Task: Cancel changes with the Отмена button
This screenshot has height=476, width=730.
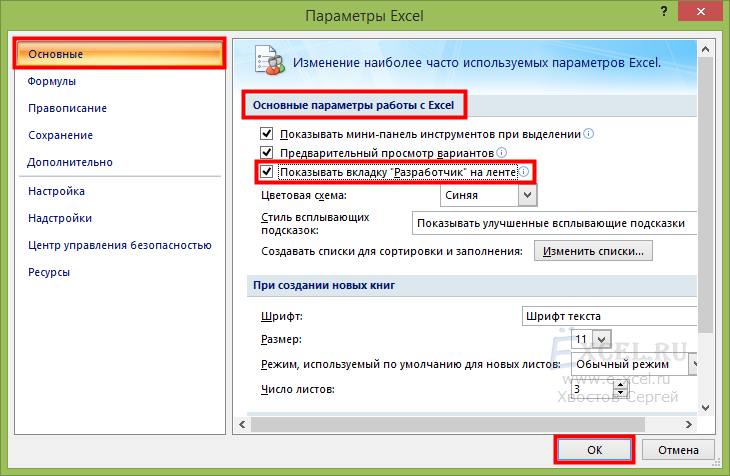Action: [678, 450]
